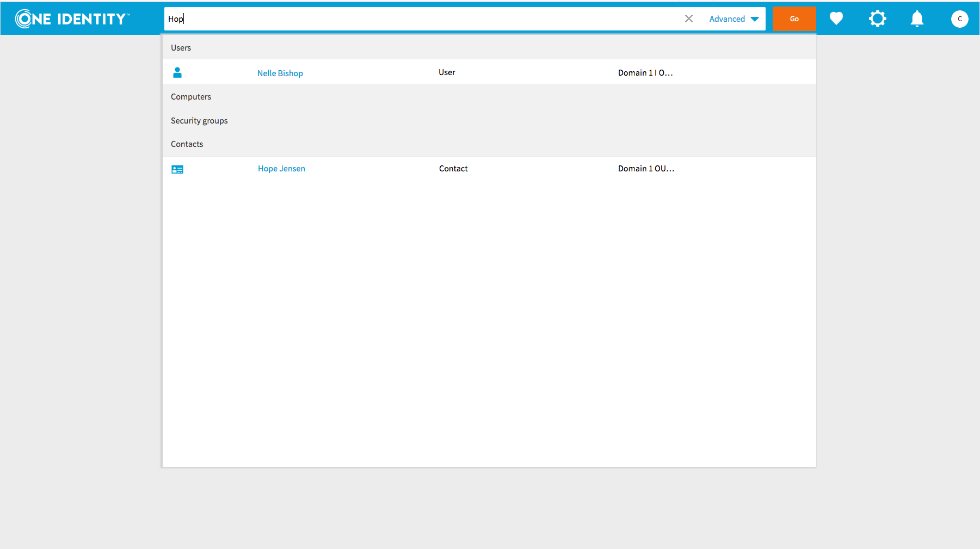980x549 pixels.
Task: Click 'Domain 1 I O…' location text
Action: tap(645, 73)
